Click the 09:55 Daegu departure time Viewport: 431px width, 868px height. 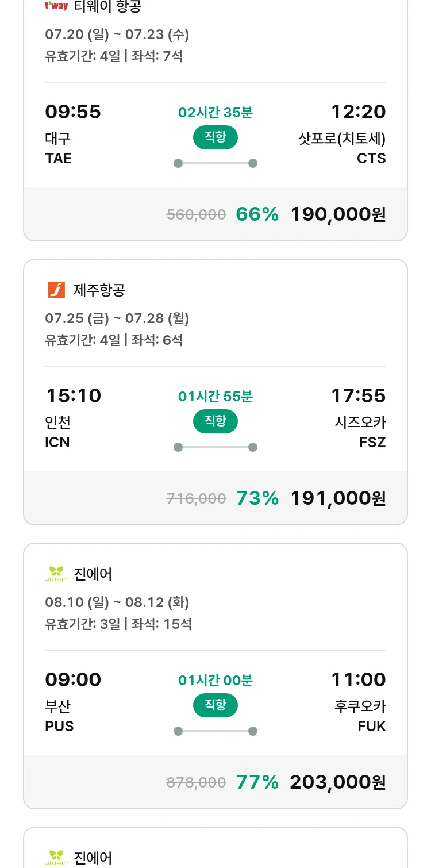point(73,112)
